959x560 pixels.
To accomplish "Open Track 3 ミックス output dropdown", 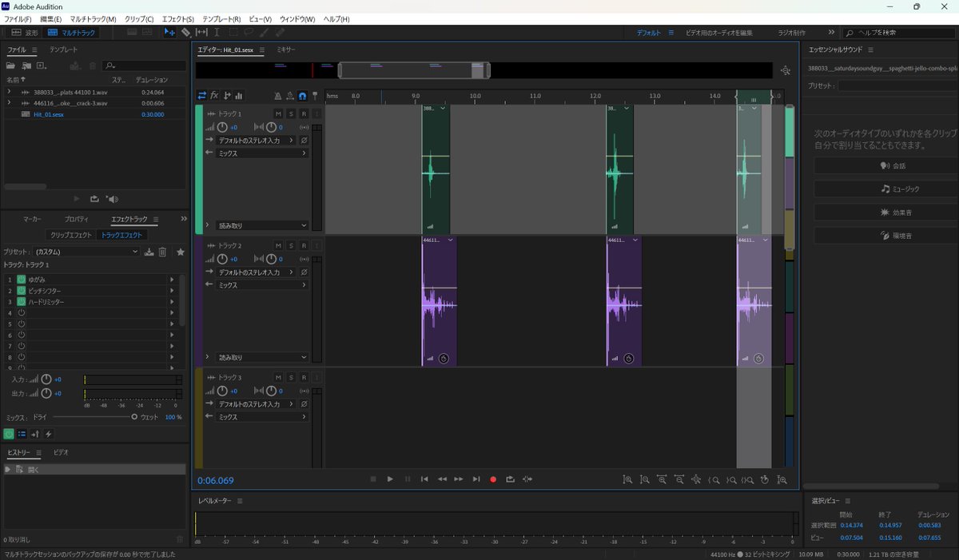I will (262, 417).
